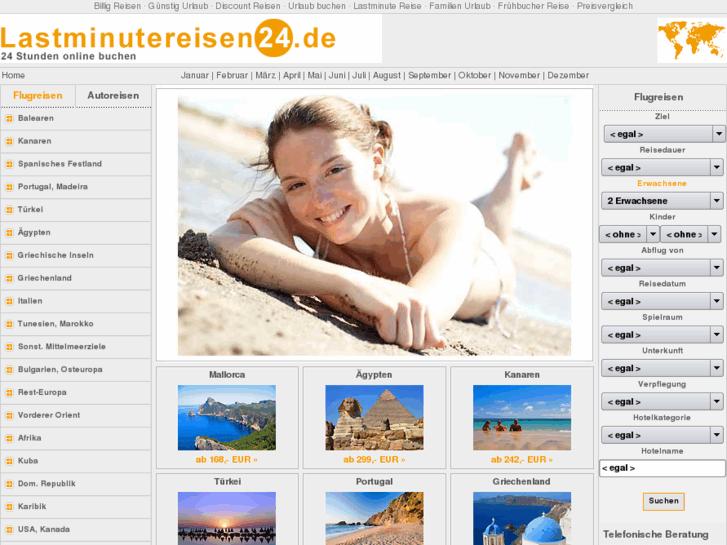Click the arrow icon beside Portugal, Madeira
This screenshot has height=545, width=727.
click(9, 187)
